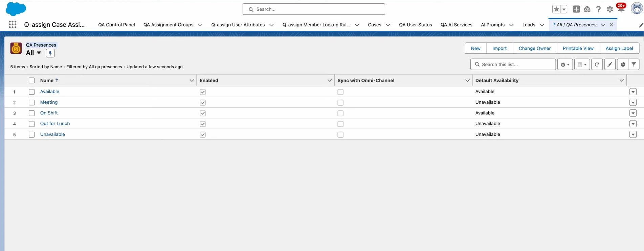Open row actions for Available row
The width and height of the screenshot is (644, 251).
coord(633,92)
